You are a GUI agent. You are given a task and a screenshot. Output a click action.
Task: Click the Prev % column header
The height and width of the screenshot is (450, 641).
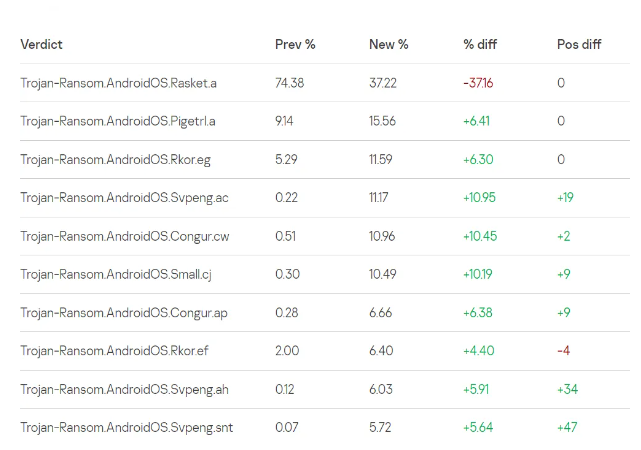point(295,45)
